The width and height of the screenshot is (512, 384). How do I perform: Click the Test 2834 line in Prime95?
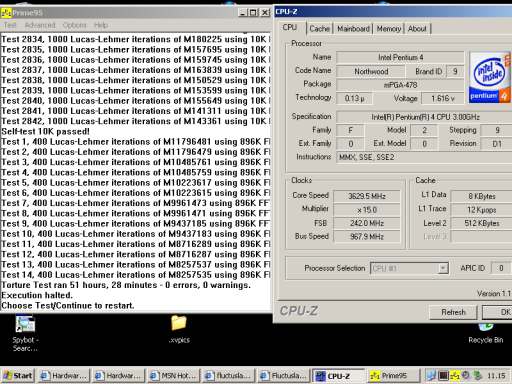point(135,39)
